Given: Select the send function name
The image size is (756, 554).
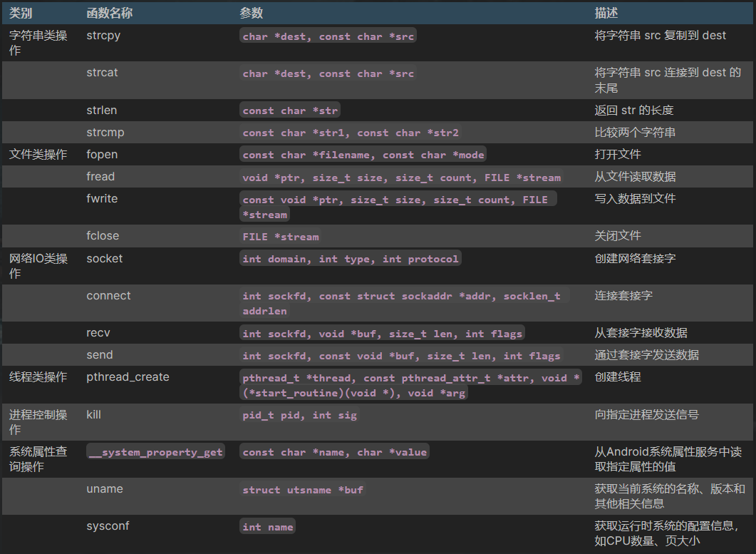Looking at the screenshot, I should [99, 355].
